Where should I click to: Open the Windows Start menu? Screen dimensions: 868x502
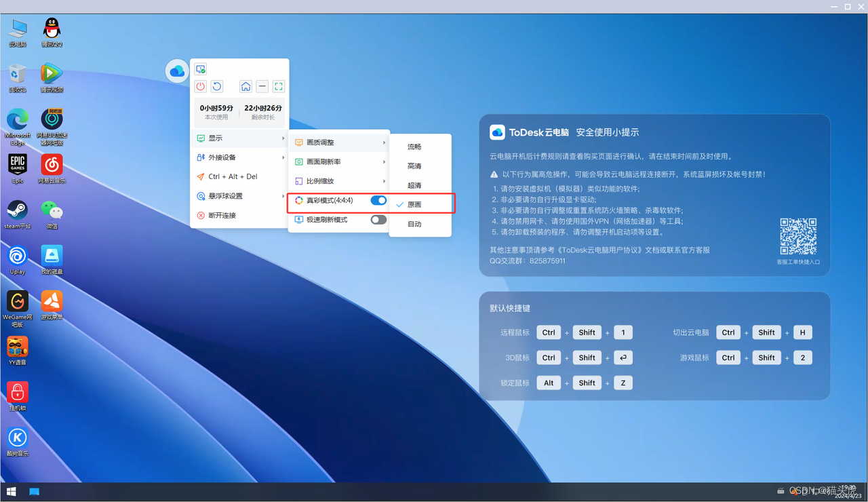[11, 492]
